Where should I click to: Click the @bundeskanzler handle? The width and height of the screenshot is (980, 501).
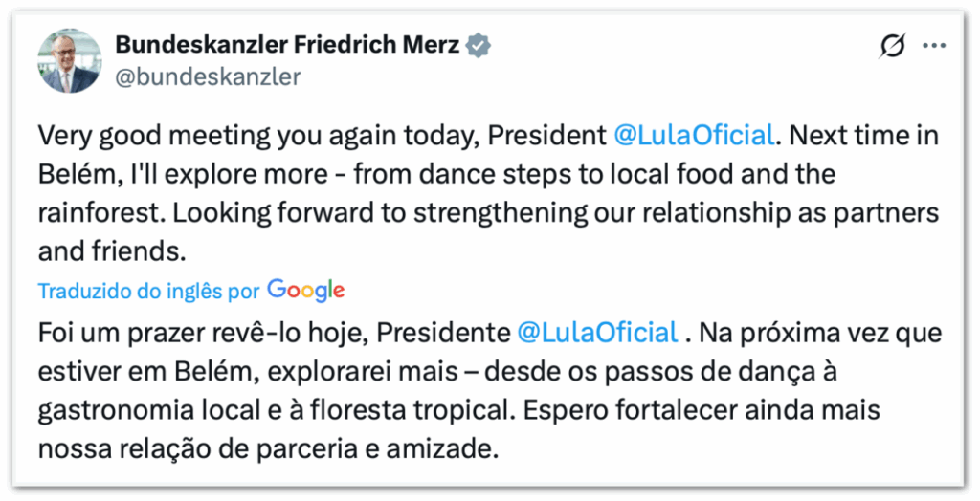207,76
